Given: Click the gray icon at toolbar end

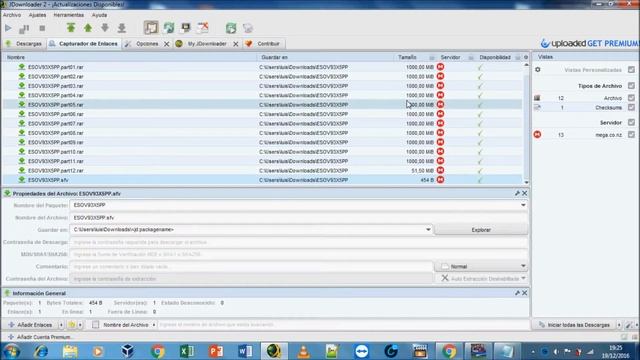Looking at the screenshot, I should point(248,28).
